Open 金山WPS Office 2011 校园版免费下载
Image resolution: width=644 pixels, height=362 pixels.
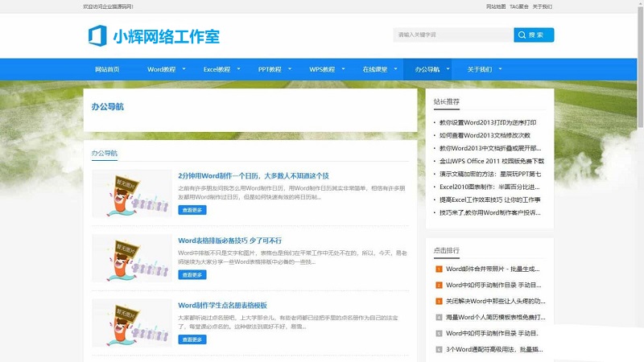click(x=492, y=161)
